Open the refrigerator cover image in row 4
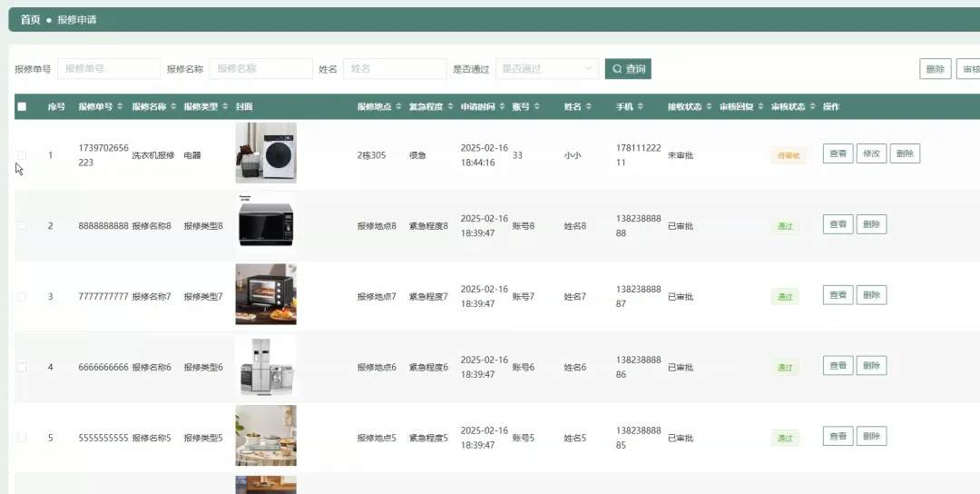This screenshot has width=980, height=494. (x=266, y=364)
